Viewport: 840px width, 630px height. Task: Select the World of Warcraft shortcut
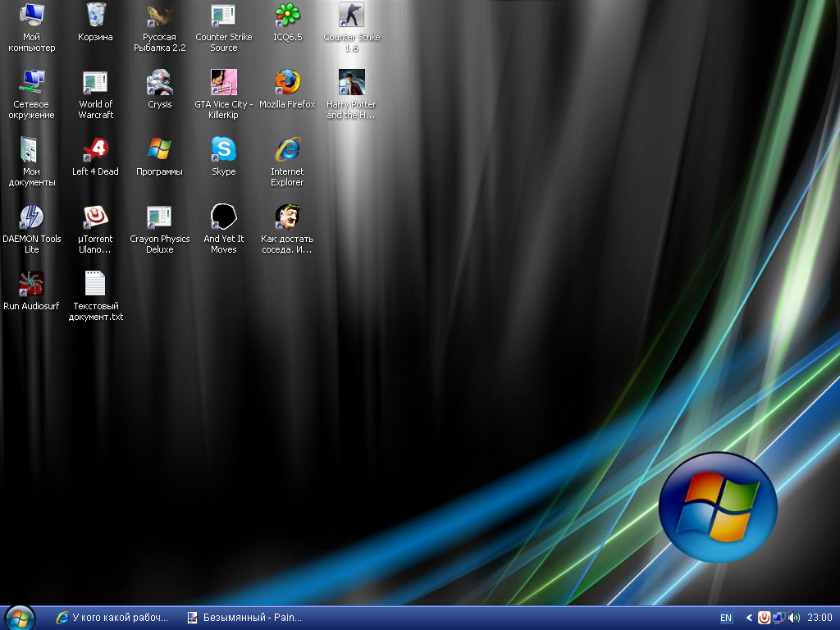point(95,83)
